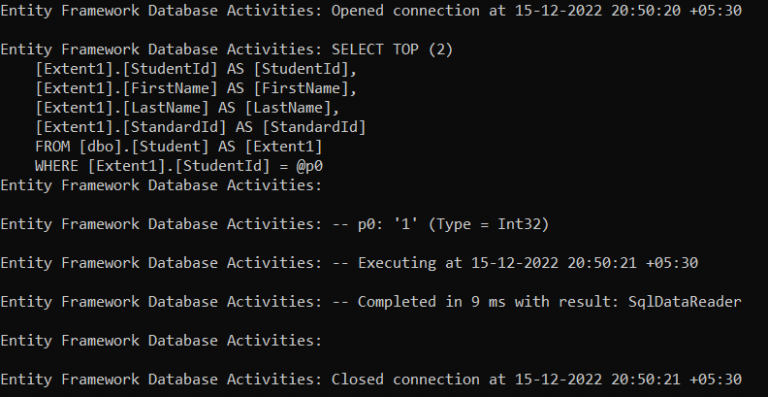The height and width of the screenshot is (397, 768).
Task: Click the empty Database Activities line before Closed
Action: click(161, 341)
